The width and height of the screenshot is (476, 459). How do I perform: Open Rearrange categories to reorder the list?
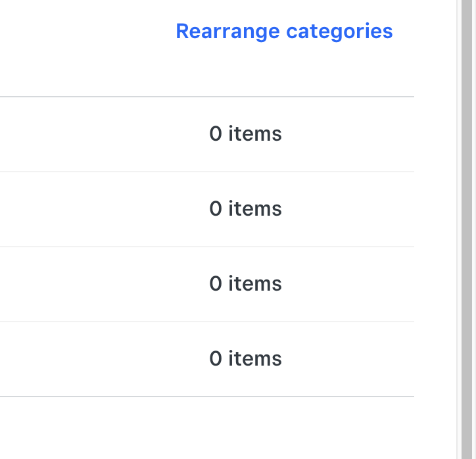[x=284, y=31]
